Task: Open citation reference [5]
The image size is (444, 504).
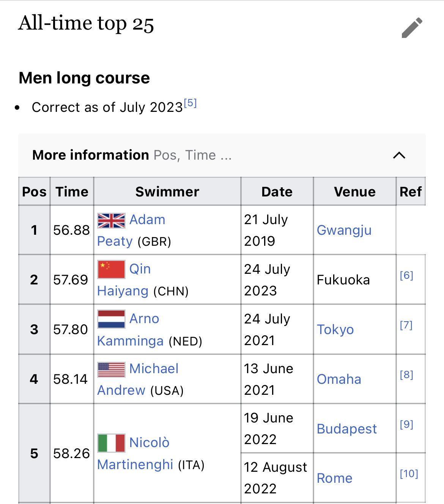Action: tap(190, 103)
